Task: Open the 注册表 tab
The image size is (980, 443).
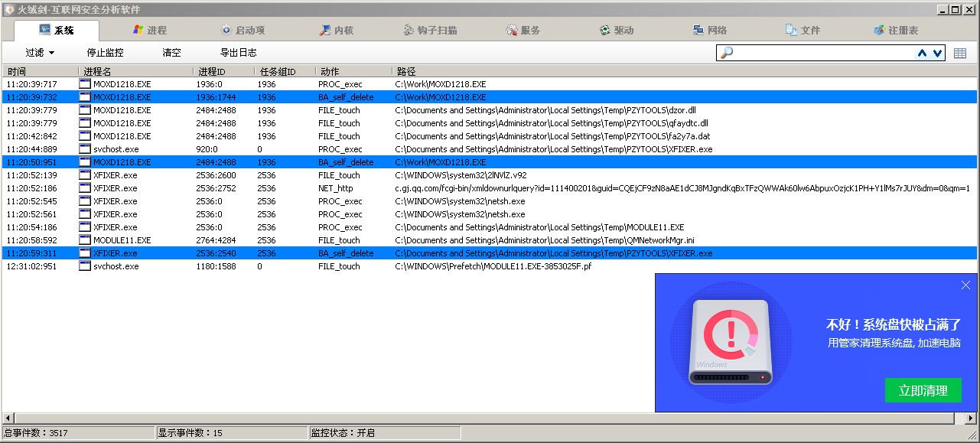Action: pyautogui.click(x=896, y=31)
